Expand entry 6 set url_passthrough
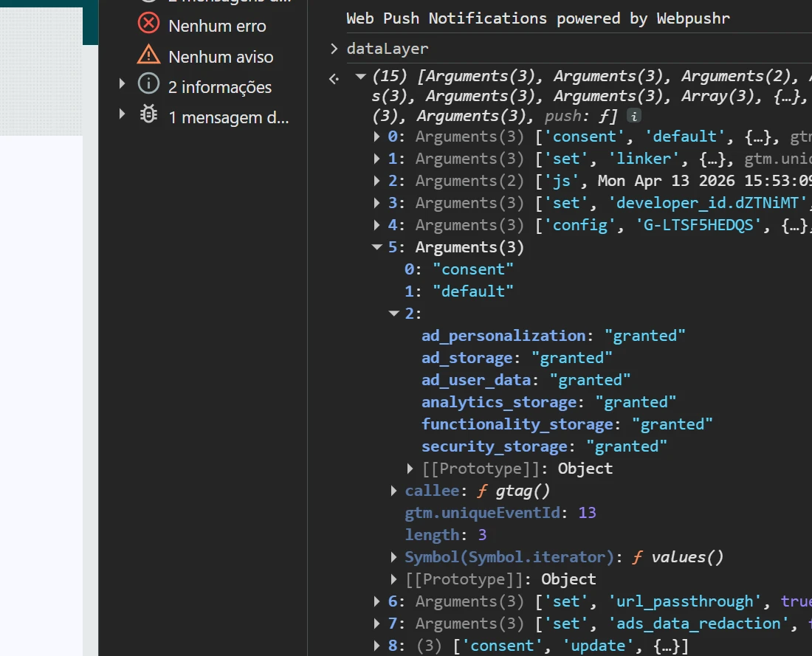Viewport: 812px width, 656px height. click(378, 601)
